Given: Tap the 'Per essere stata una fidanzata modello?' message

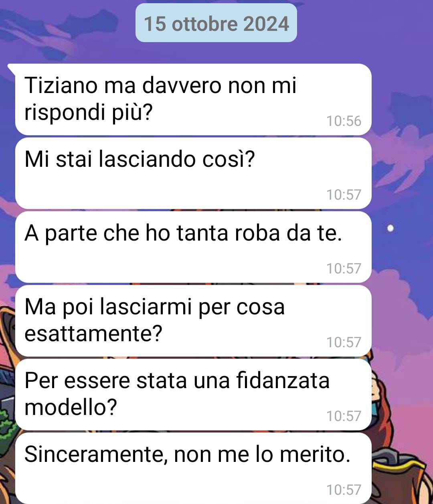Looking at the screenshot, I should click(x=193, y=395).
